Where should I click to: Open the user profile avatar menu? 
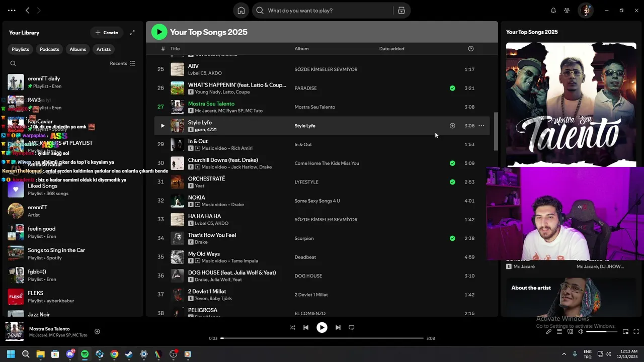[586, 11]
